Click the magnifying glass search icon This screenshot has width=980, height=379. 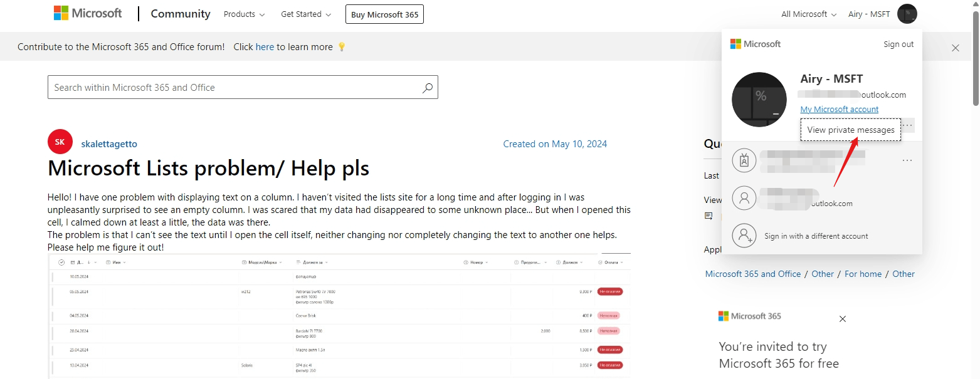coord(428,88)
